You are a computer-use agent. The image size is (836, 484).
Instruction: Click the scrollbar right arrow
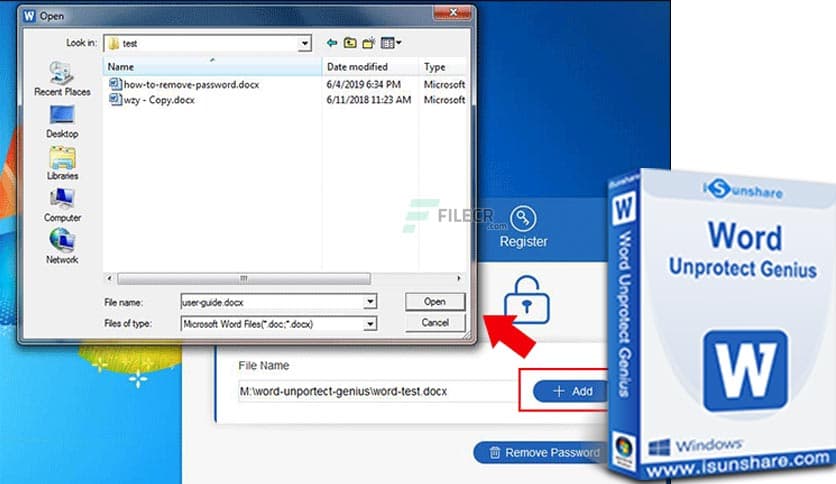tap(459, 278)
